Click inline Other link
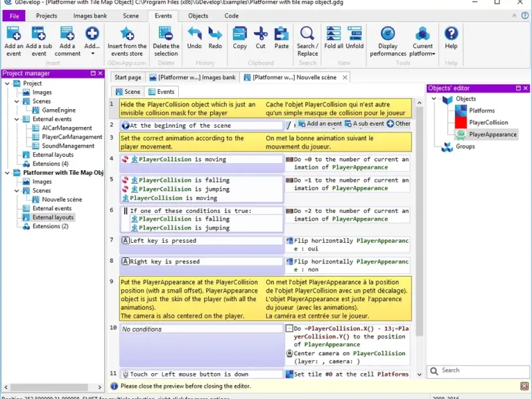 (x=398, y=124)
